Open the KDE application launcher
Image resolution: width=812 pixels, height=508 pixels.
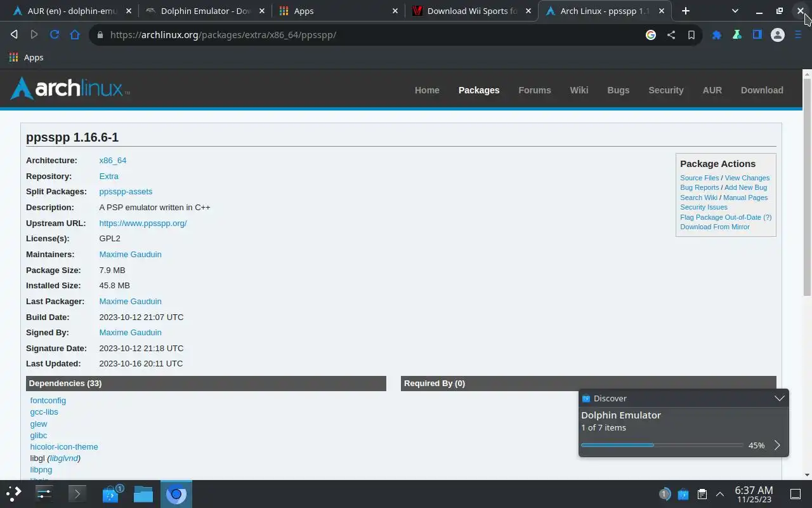(x=14, y=493)
